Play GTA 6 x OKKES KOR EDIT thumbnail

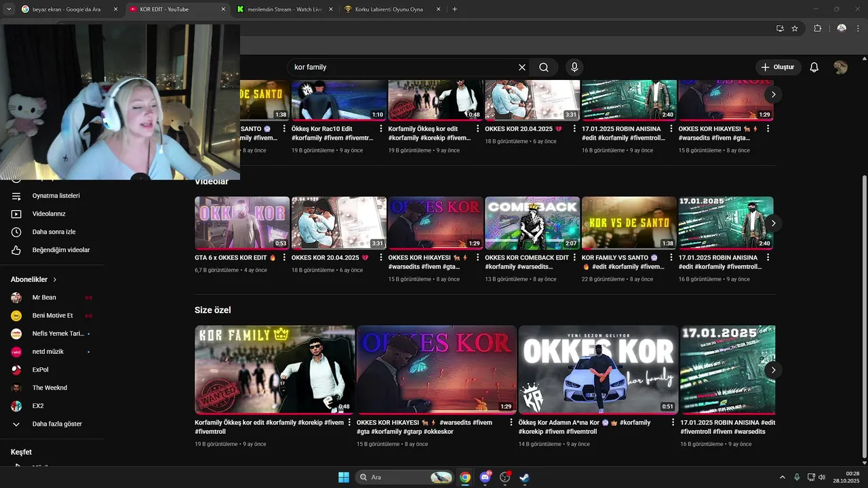pos(242,223)
